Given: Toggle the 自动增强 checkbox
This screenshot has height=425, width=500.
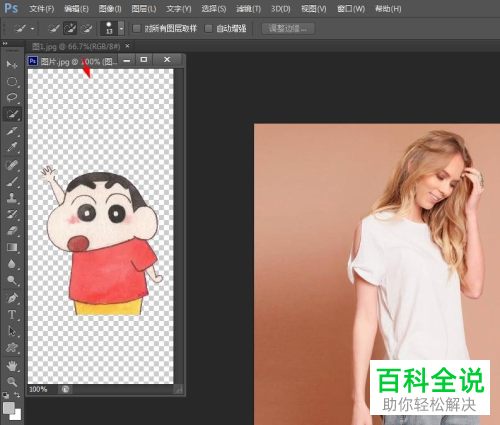Looking at the screenshot, I should (x=208, y=29).
